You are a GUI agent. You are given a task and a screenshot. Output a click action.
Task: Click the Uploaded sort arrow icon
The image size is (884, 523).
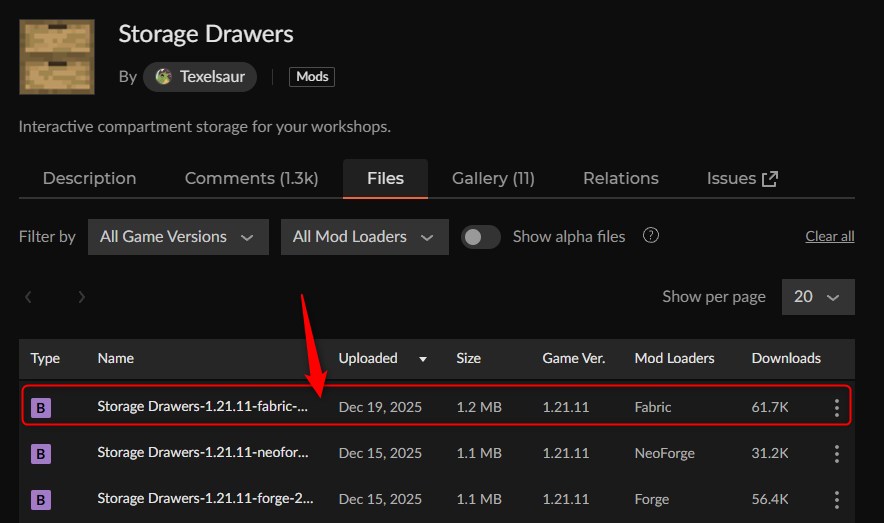423,359
